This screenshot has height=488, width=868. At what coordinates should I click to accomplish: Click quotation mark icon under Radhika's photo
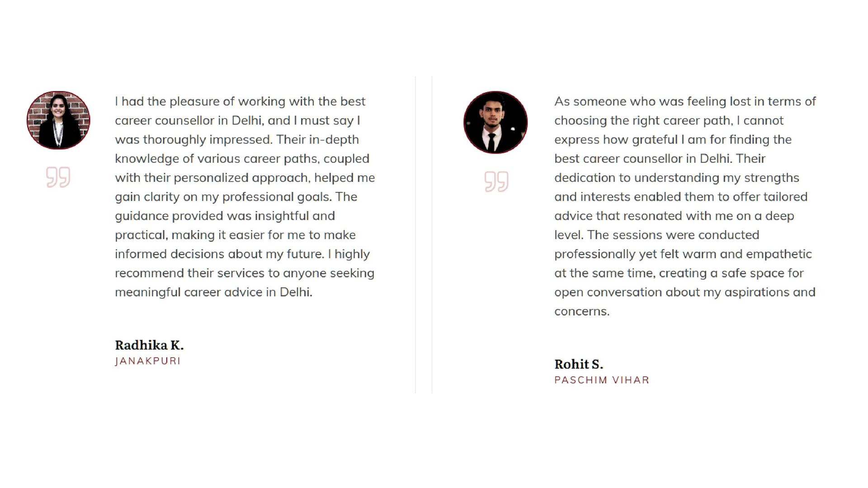pyautogui.click(x=58, y=177)
